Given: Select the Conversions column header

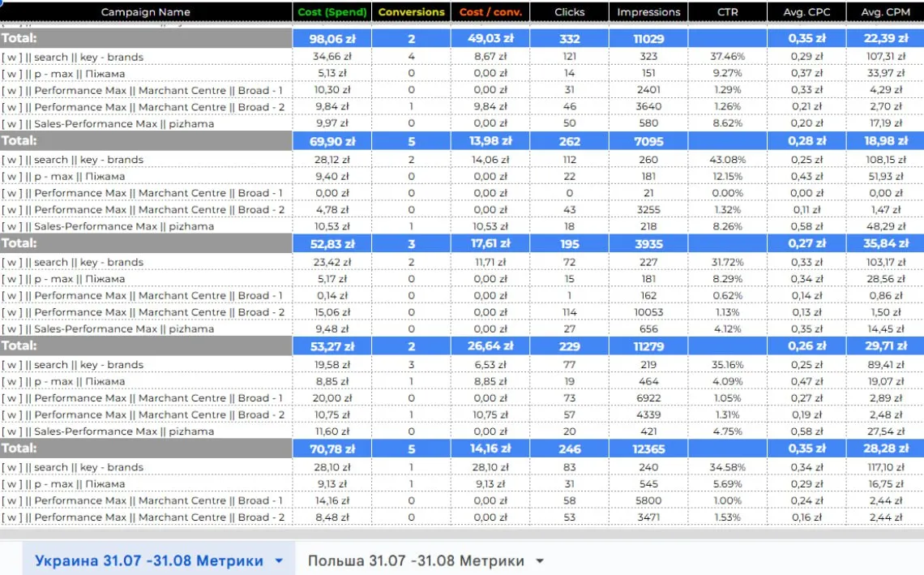Looking at the screenshot, I should 411,12.
